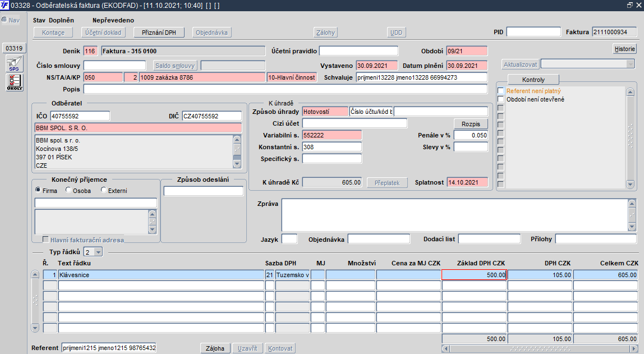Focus the Specifický s. field
The height and width of the screenshot is (354, 644).
coord(332,159)
